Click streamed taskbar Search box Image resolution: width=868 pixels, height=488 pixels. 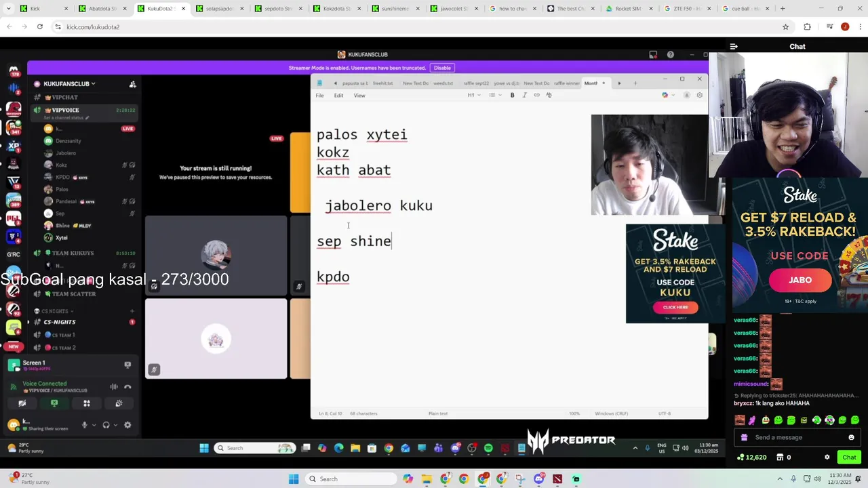point(255,448)
